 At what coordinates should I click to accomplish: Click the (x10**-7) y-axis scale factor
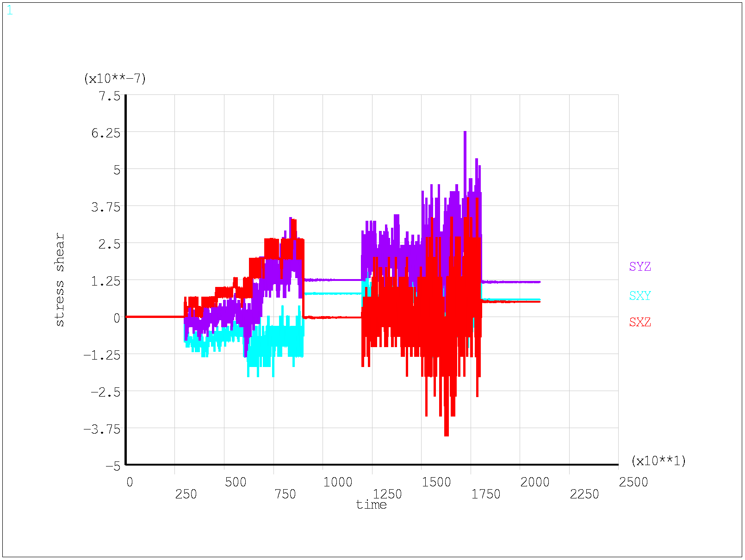click(115, 79)
